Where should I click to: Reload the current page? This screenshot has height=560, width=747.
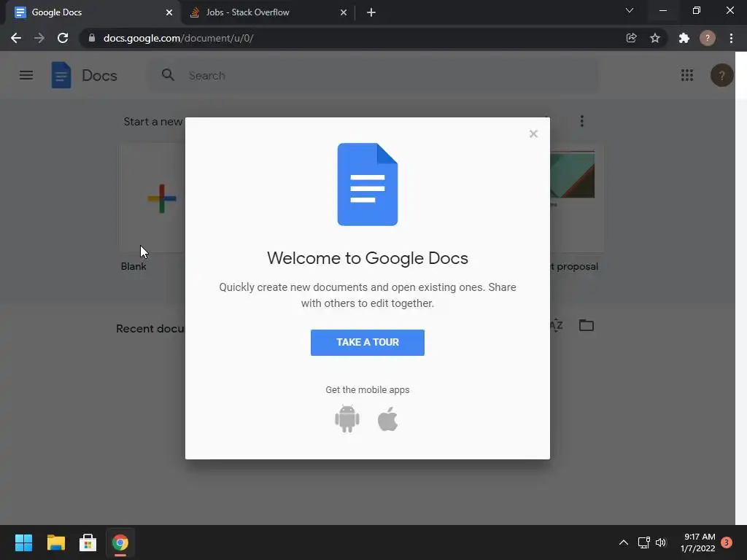pos(63,38)
